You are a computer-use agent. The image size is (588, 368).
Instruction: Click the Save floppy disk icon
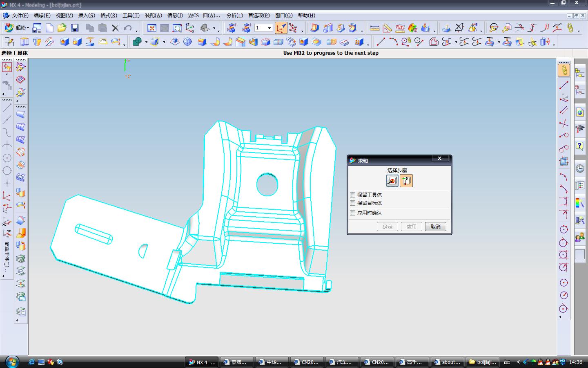pos(75,28)
